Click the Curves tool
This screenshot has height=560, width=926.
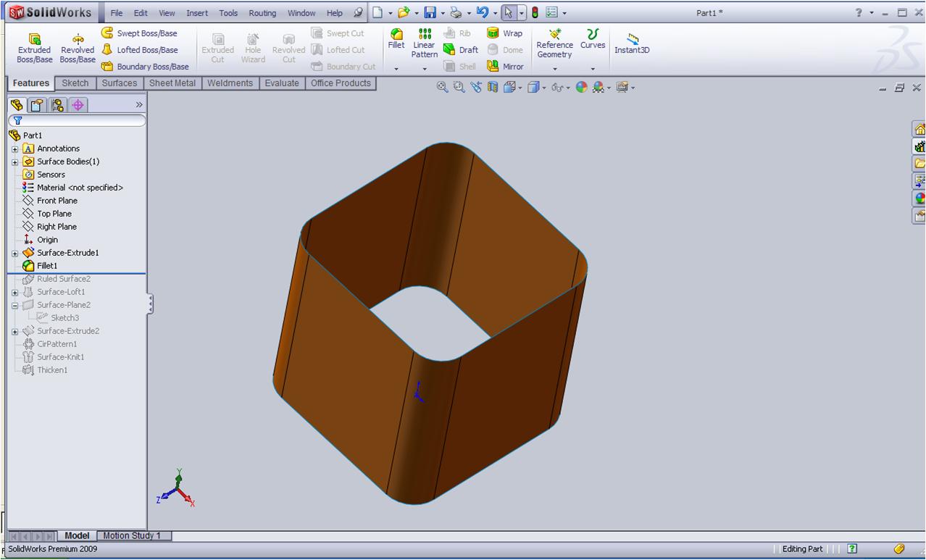(x=593, y=39)
